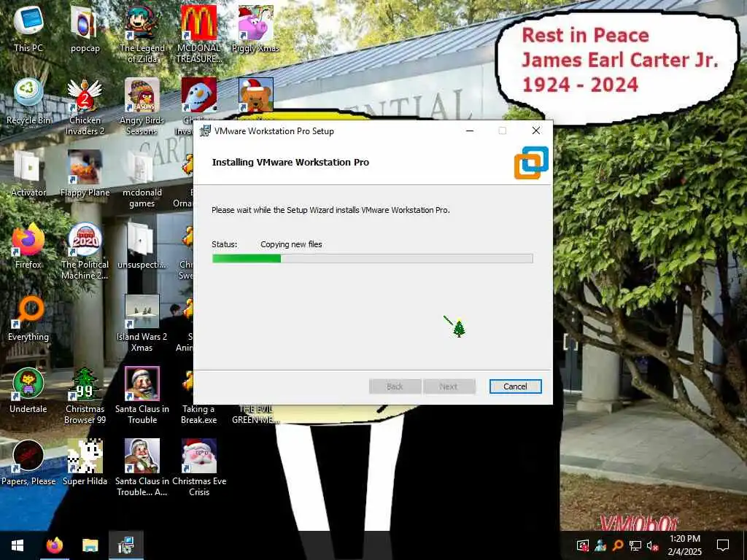Screen dimensions: 747x560
Task: Select the Firefox desktop shortcut
Action: (x=28, y=246)
